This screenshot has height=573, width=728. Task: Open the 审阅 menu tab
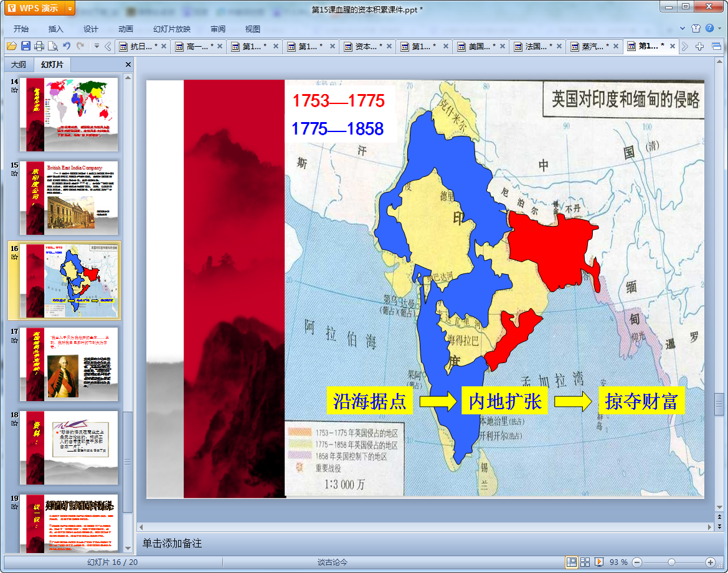(x=218, y=29)
